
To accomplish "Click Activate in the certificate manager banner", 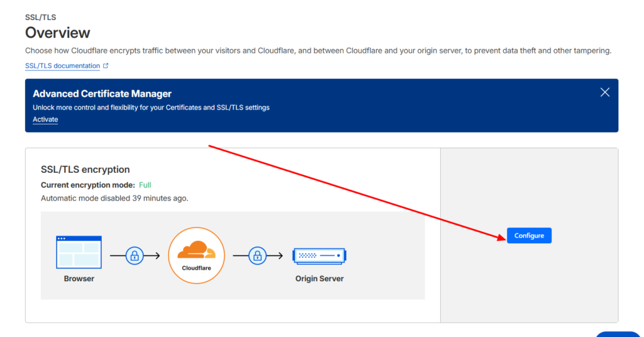I will [x=45, y=119].
